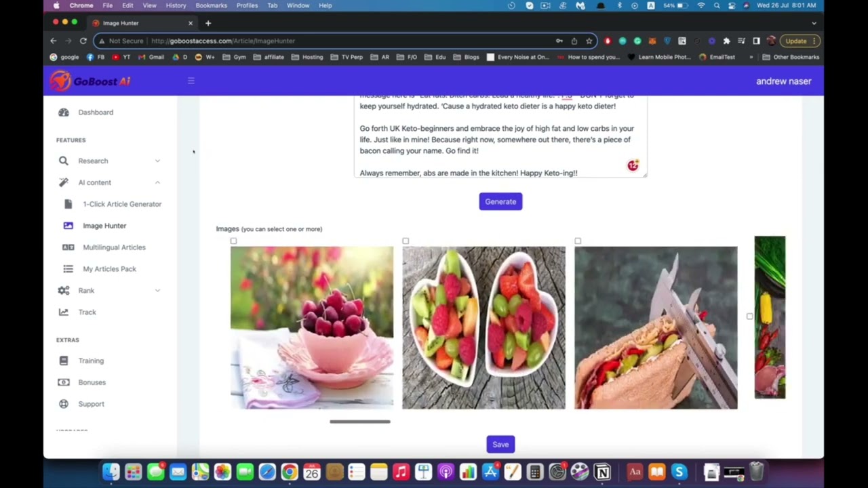Viewport: 868px width, 488px height.
Task: Select the cherries in cup image checkbox
Action: coord(233,241)
